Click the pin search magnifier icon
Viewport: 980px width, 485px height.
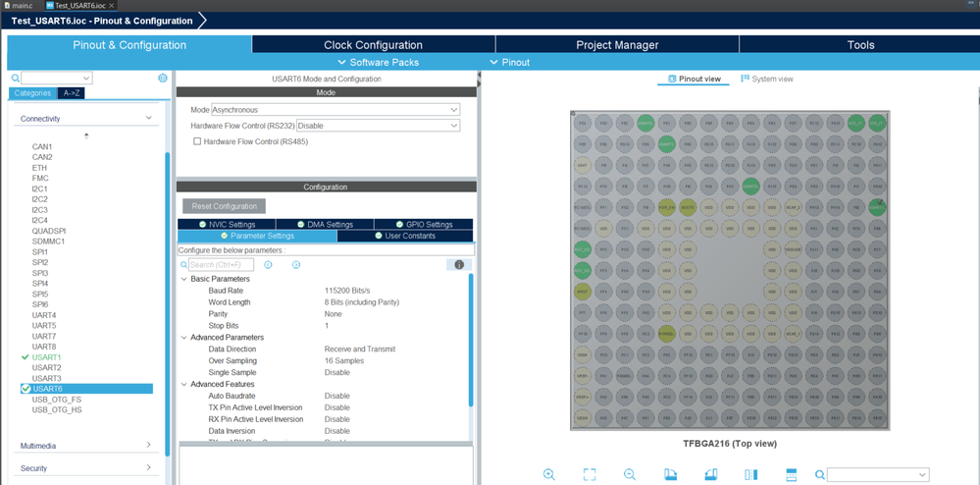821,474
